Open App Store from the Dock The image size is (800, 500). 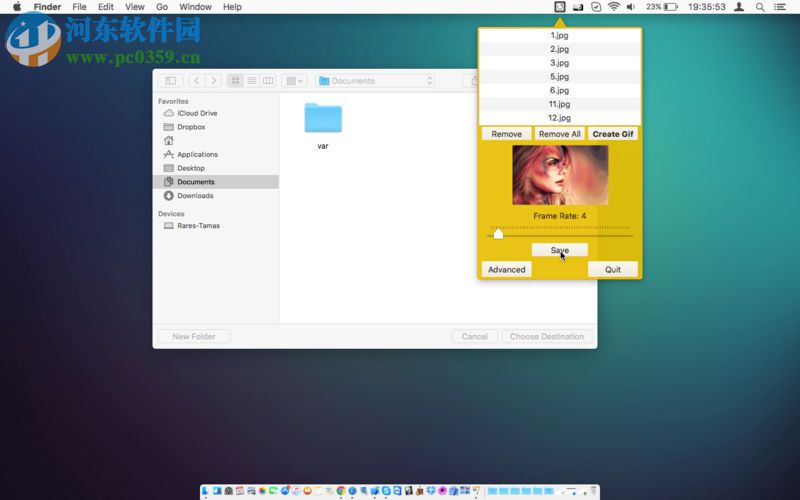tap(285, 491)
